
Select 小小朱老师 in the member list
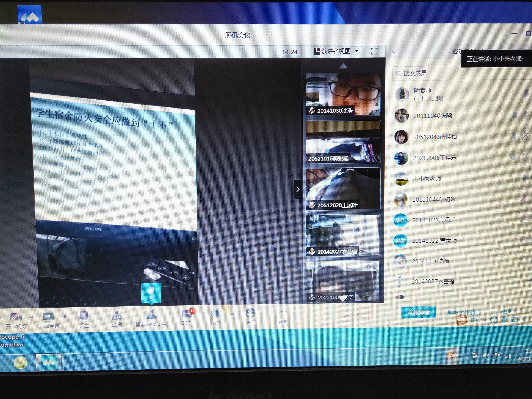(427, 179)
